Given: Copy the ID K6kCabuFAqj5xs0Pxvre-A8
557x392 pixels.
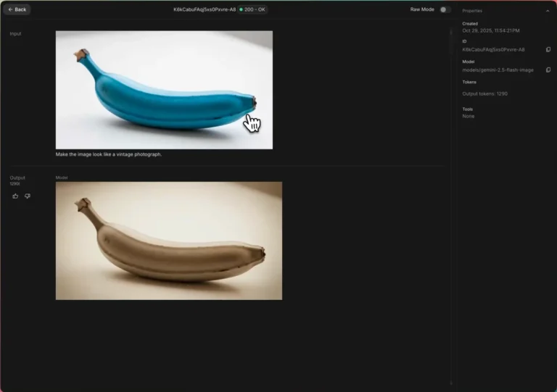Looking at the screenshot, I should pyautogui.click(x=548, y=50).
